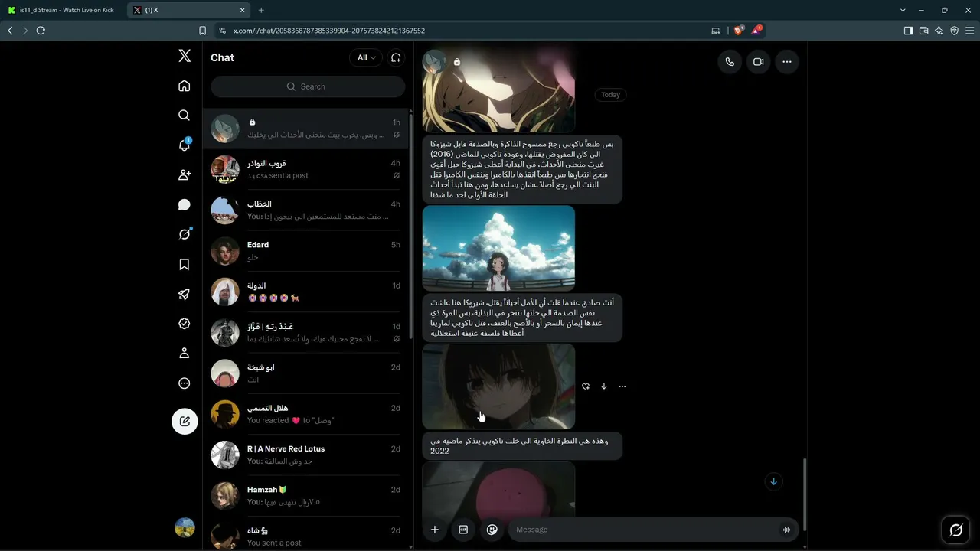Open the chat filter "All" dropdown
Screen dimensions: 980x551
[x=366, y=57]
